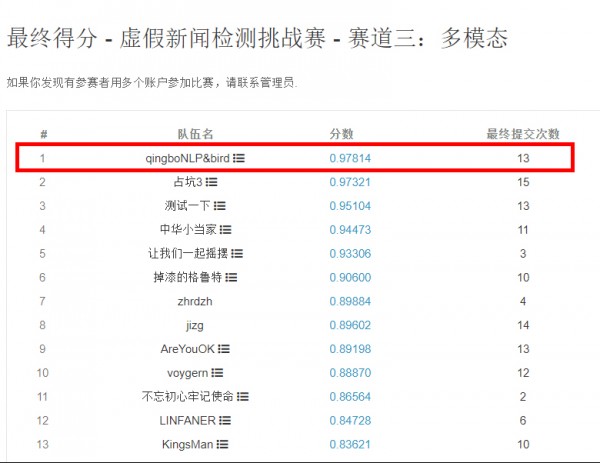Viewport: 600px width, 463px height.
Task: Show members icon for 不忘初心牢记使命
Action: (243, 397)
